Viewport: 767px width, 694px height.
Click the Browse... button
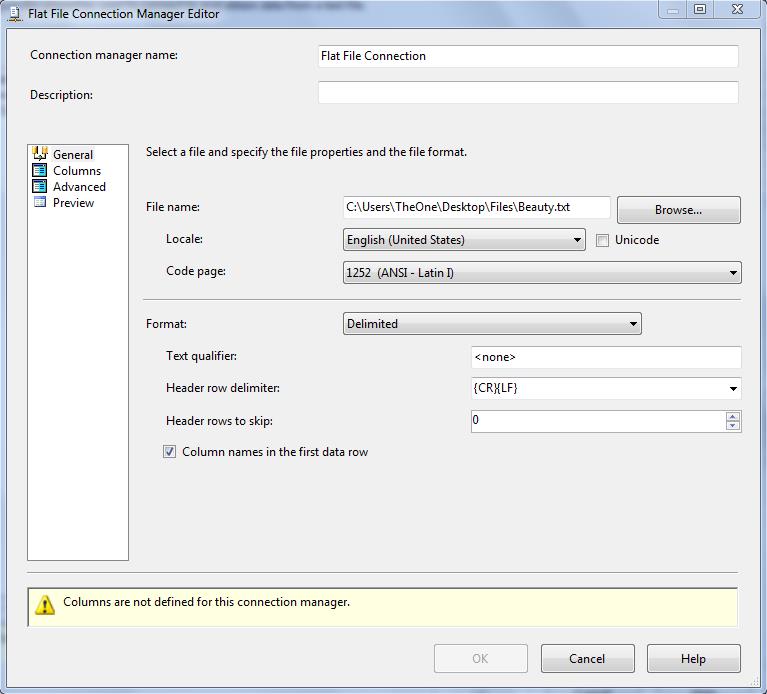tap(678, 210)
